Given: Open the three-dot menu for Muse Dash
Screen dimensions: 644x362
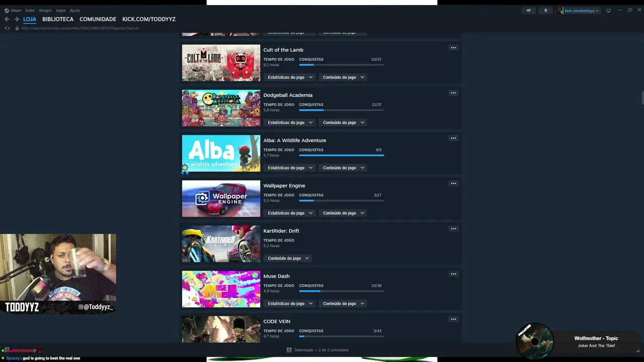Looking at the screenshot, I should (x=453, y=274).
